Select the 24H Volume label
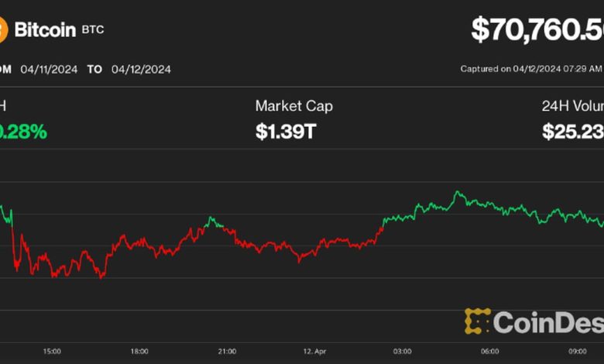The image size is (604, 364). coord(572,106)
